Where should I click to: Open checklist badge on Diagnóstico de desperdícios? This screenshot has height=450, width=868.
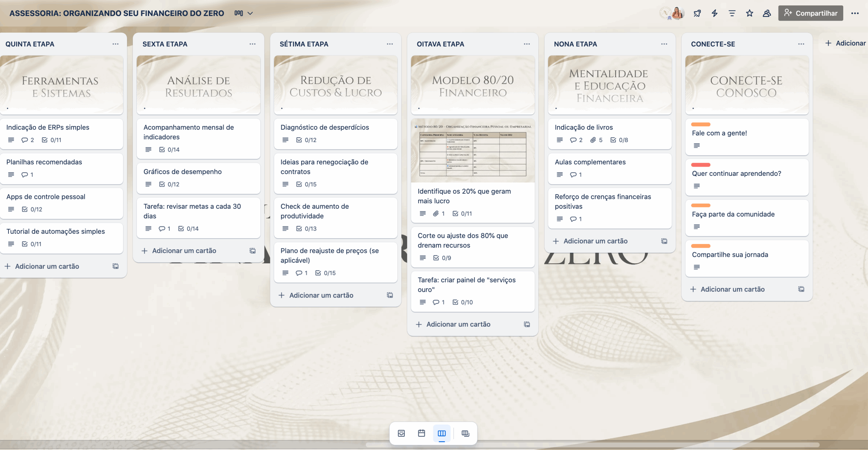(x=306, y=140)
